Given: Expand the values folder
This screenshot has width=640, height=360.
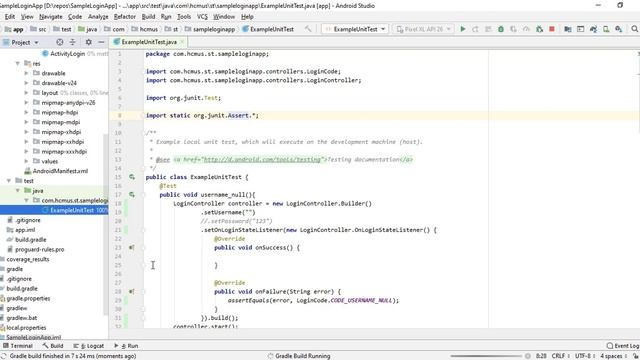Looking at the screenshot, I should (27, 161).
